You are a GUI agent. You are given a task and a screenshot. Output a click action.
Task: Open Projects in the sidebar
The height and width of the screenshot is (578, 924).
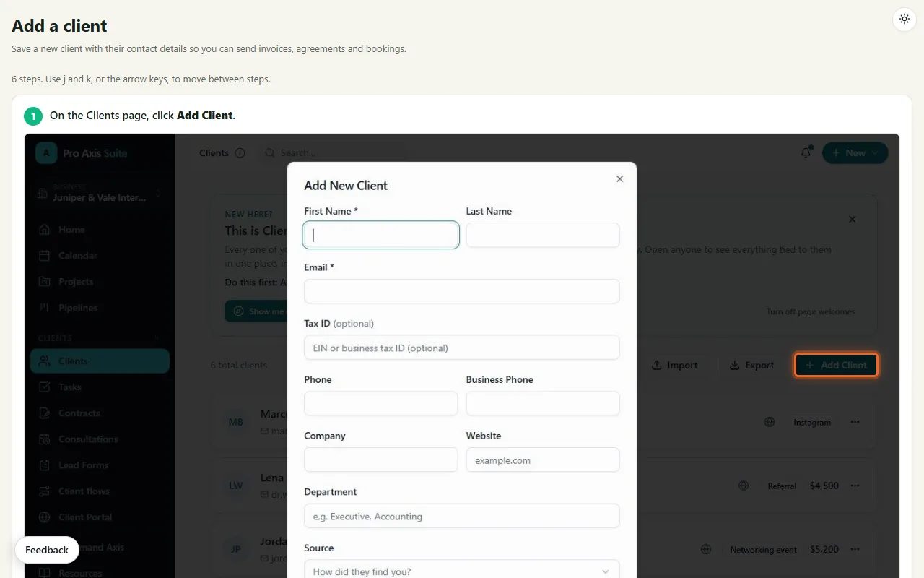pos(100,282)
